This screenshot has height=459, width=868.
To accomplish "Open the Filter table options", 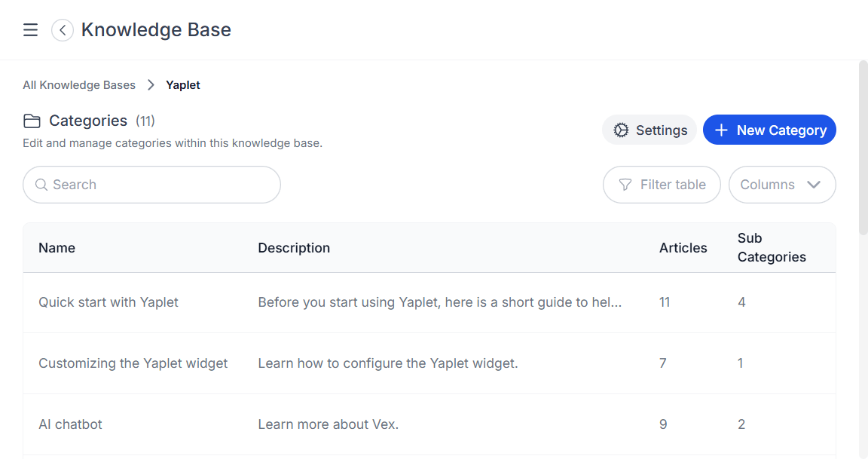I will coord(662,185).
